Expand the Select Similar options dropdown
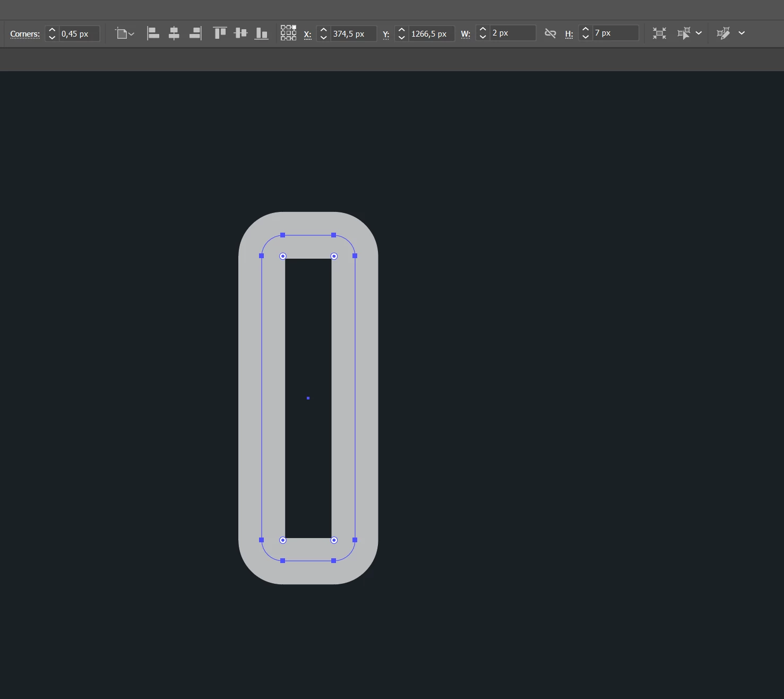 (699, 33)
